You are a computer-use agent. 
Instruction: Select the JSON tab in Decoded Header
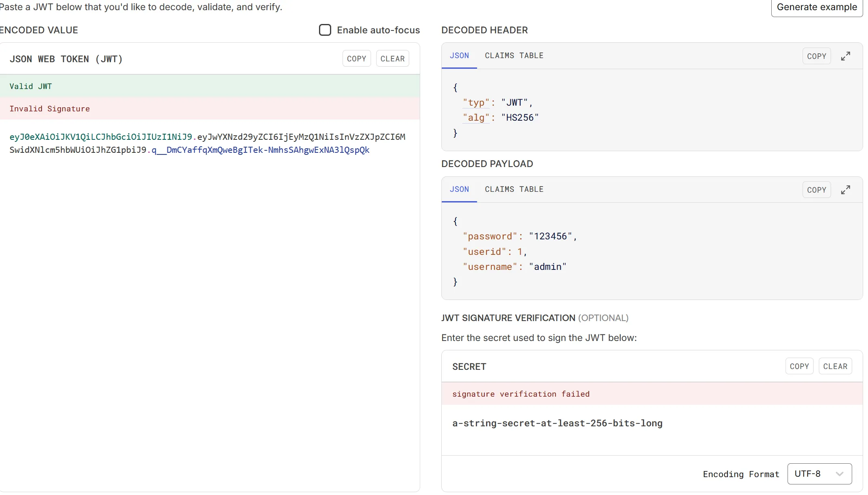tap(459, 56)
